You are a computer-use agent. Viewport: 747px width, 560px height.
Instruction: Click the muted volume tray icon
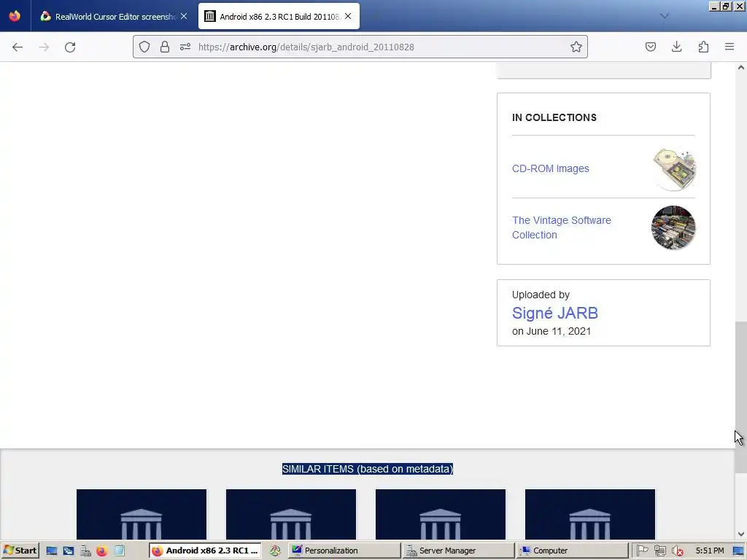[677, 551]
